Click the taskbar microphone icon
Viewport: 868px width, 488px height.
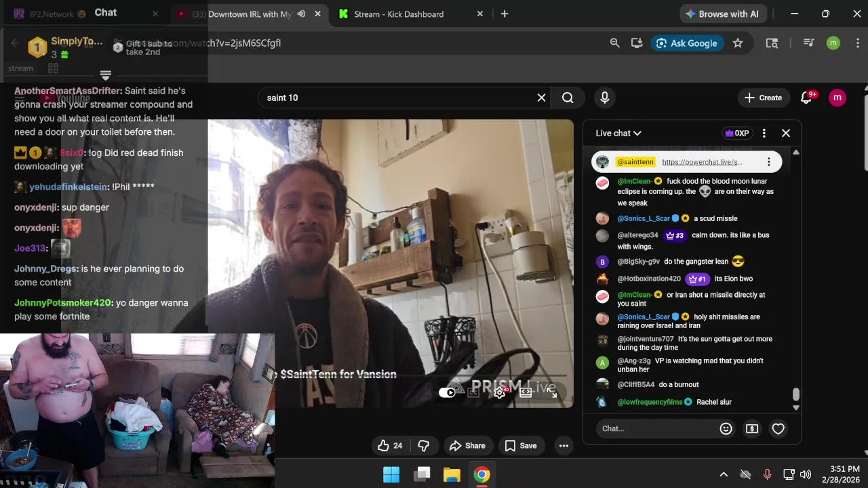[767, 474]
